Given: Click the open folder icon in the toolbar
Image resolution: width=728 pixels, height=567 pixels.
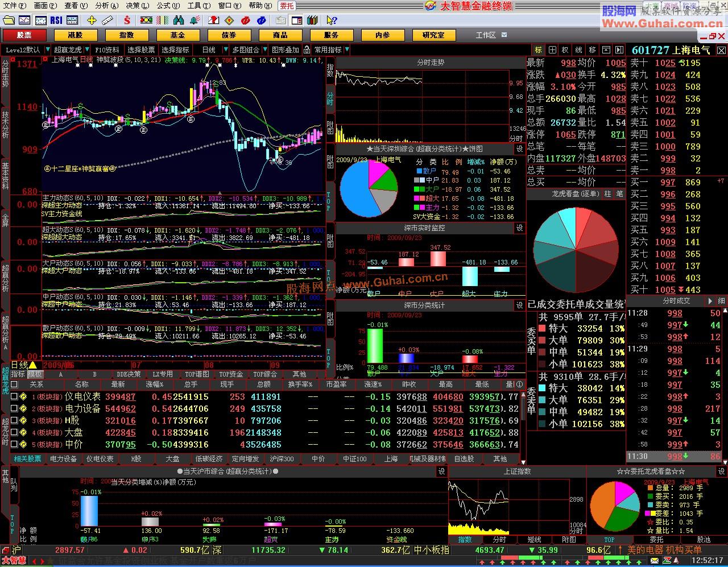Looking at the screenshot, I should pos(7,20).
